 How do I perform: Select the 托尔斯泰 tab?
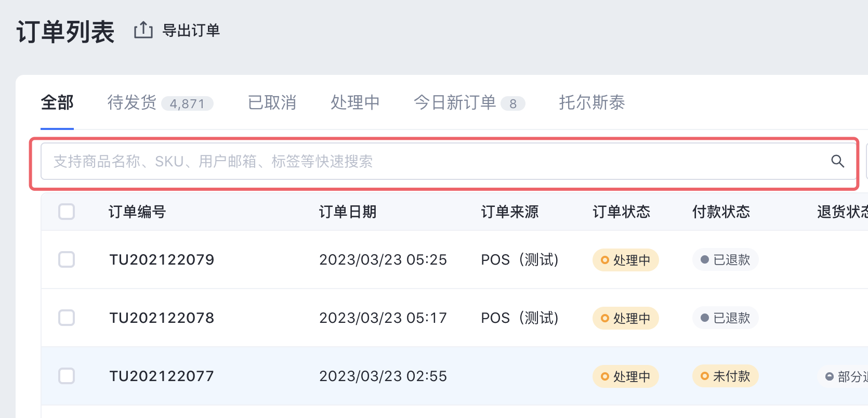pyautogui.click(x=591, y=102)
